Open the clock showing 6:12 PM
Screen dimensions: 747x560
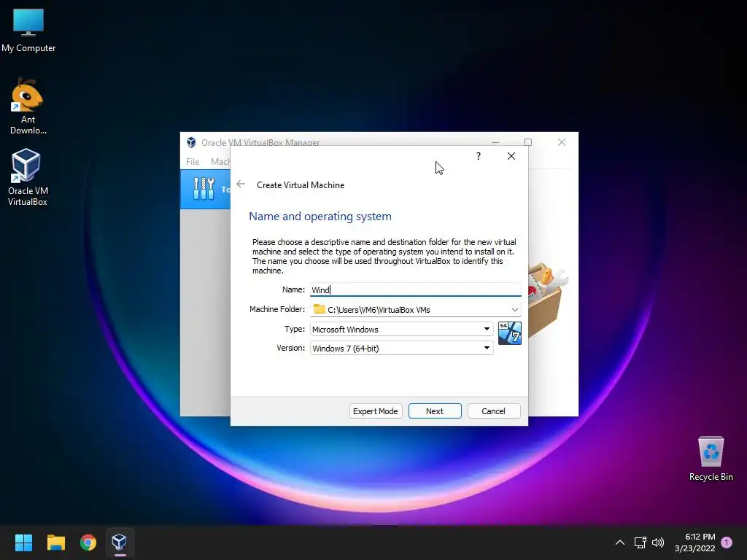coord(695,542)
